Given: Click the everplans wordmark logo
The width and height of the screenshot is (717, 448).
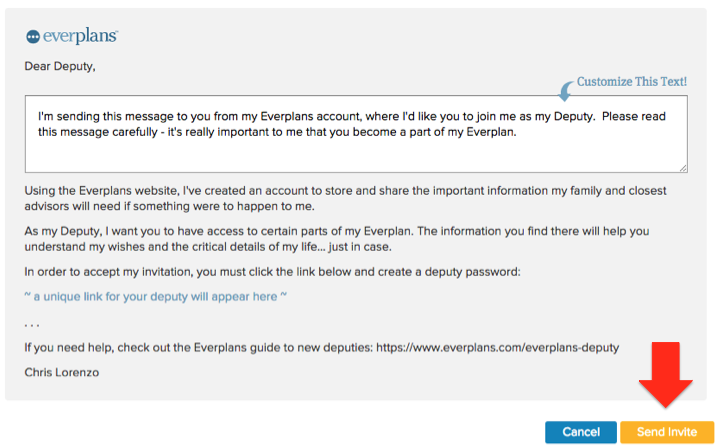Looking at the screenshot, I should (81, 36).
